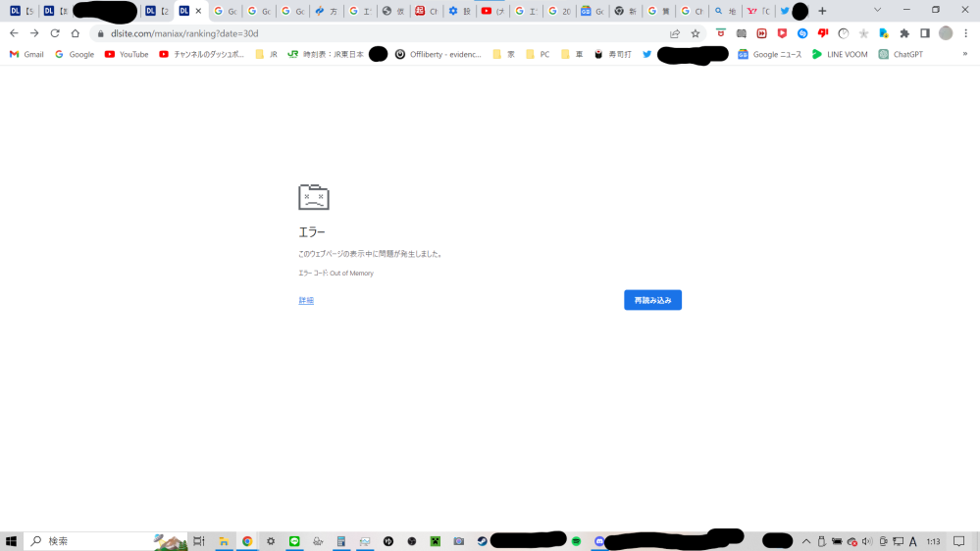Expand the tab search chevron
The width and height of the screenshot is (980, 551).
click(x=877, y=11)
